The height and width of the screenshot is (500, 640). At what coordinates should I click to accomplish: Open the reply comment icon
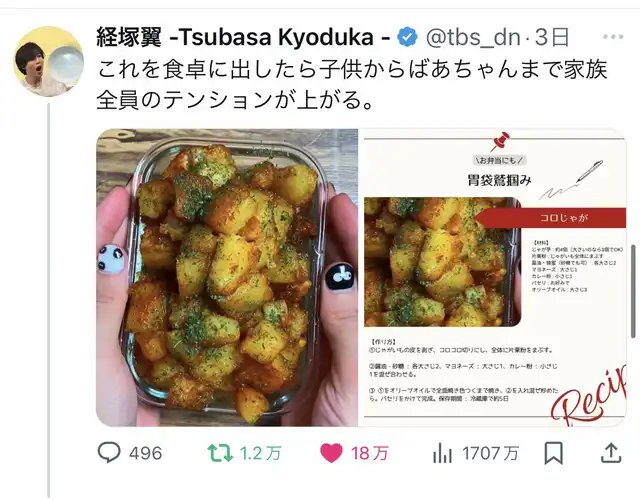(x=109, y=452)
